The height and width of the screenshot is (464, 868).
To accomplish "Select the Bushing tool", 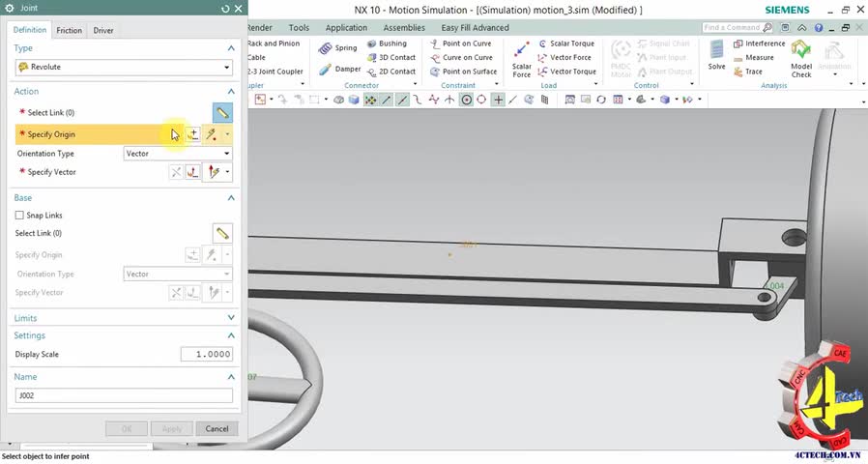I will pyautogui.click(x=387, y=43).
